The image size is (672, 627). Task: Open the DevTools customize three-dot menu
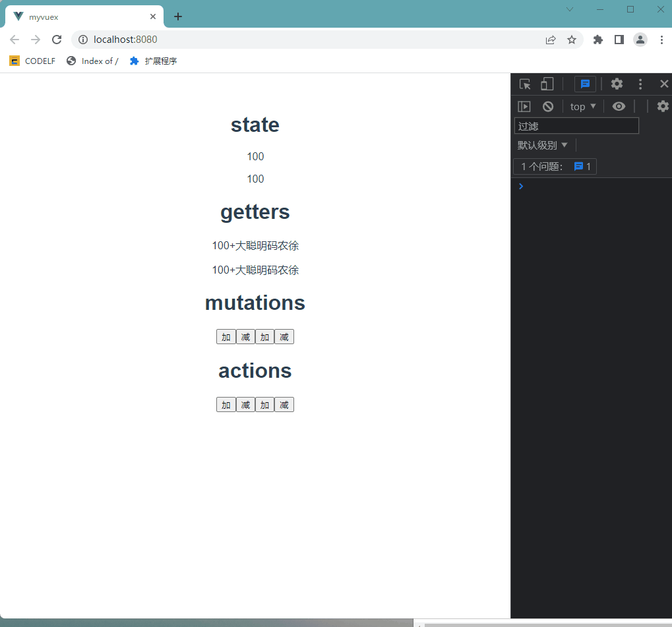click(640, 84)
